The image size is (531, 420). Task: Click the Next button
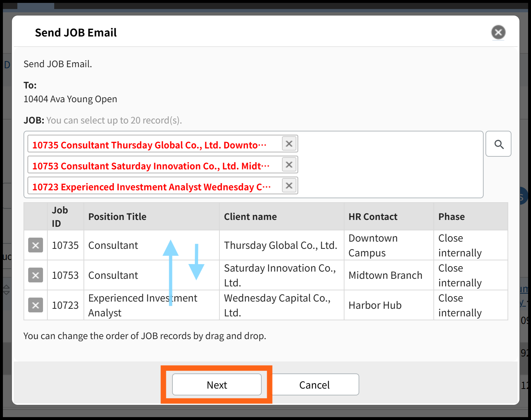coord(217,385)
